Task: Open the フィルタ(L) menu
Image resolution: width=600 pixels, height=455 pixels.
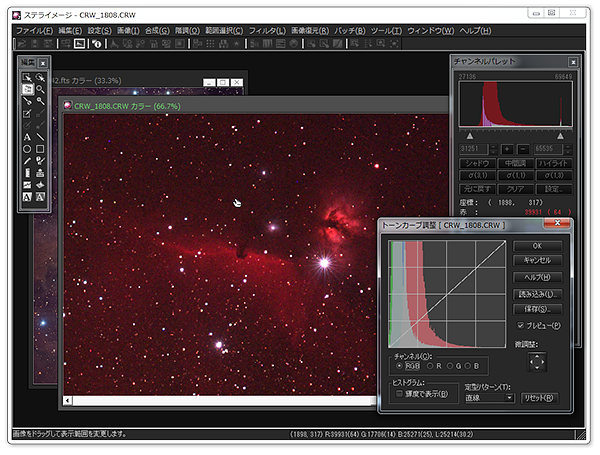Action: click(267, 31)
